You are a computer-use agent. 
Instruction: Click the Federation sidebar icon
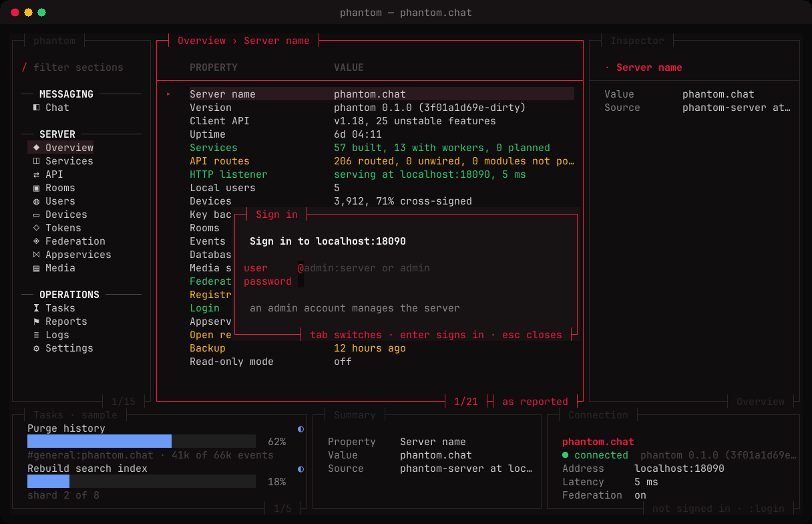coord(36,241)
